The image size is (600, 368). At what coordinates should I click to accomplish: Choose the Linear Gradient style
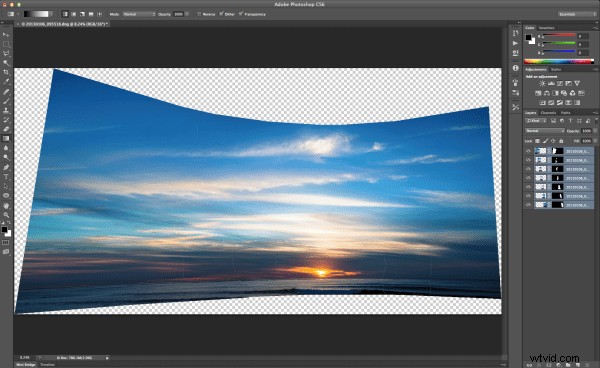pyautogui.click(x=65, y=14)
